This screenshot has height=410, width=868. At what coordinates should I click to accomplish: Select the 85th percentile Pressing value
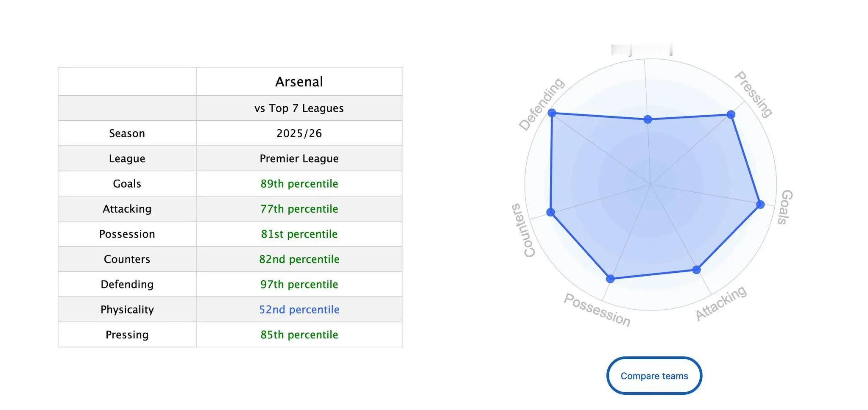pyautogui.click(x=299, y=335)
